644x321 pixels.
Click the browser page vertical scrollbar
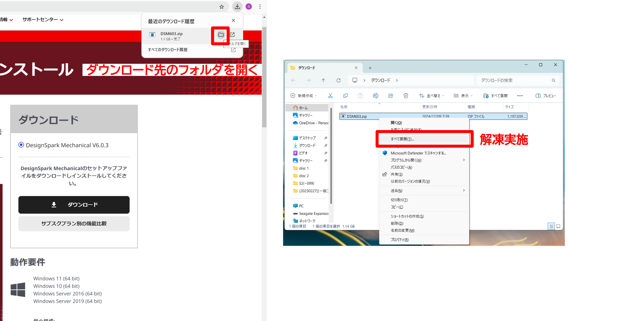264,77
